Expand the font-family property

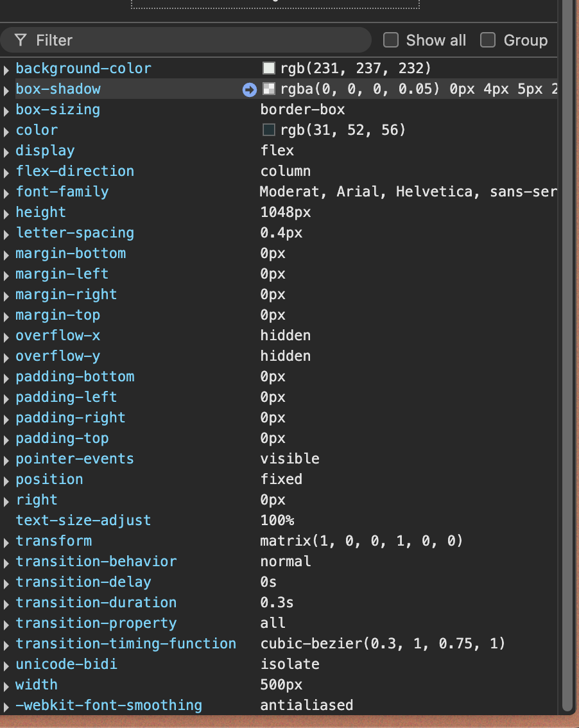6,193
